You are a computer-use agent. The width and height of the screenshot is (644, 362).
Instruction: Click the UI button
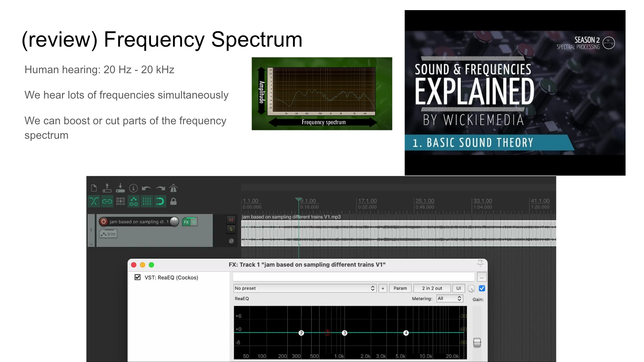coord(458,288)
